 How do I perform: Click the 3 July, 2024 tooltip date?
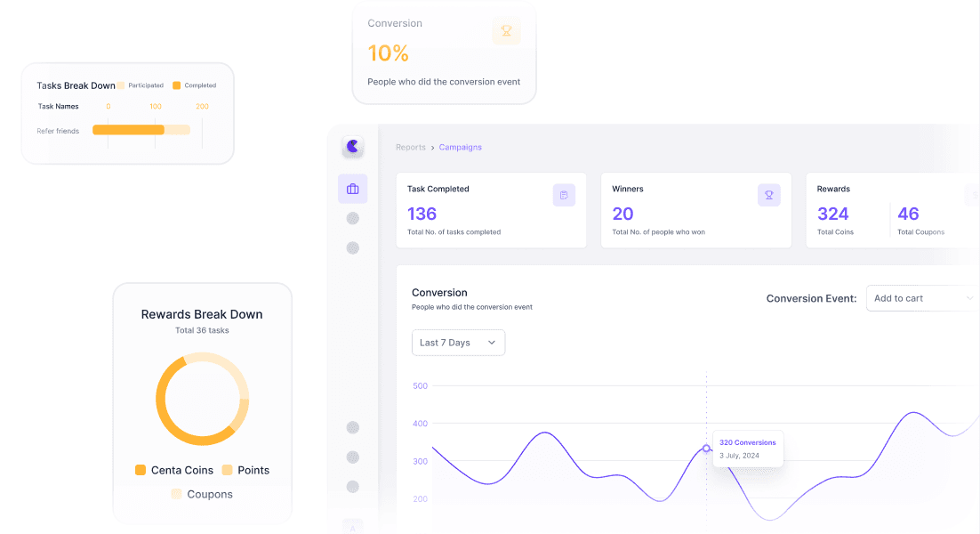[x=739, y=456]
